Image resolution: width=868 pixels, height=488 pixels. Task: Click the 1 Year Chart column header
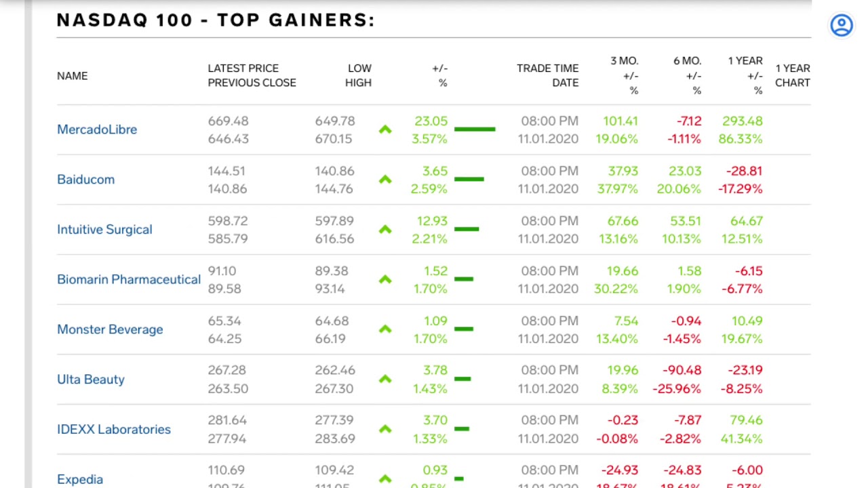pyautogui.click(x=792, y=75)
